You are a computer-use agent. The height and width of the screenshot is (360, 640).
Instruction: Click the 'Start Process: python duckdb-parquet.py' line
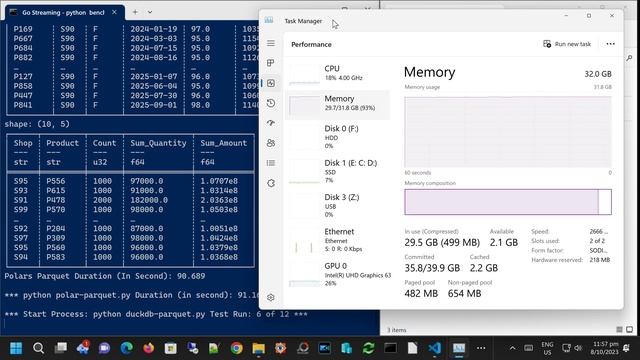tap(156, 314)
